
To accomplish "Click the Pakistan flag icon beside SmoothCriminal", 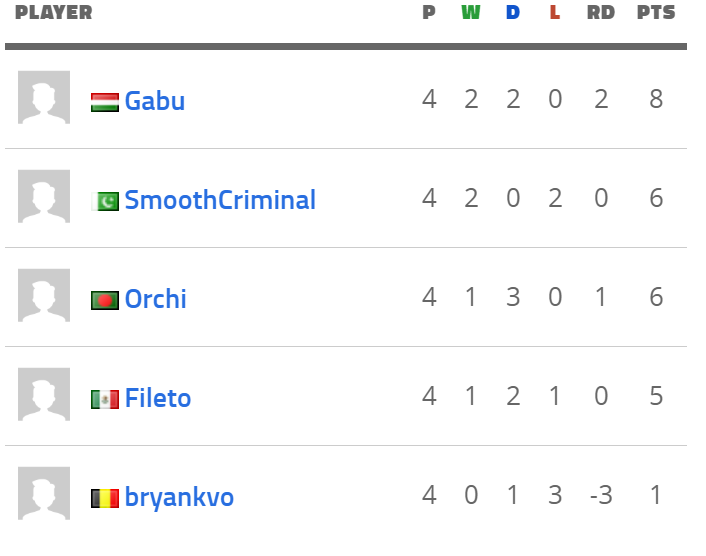I will tap(105, 201).
